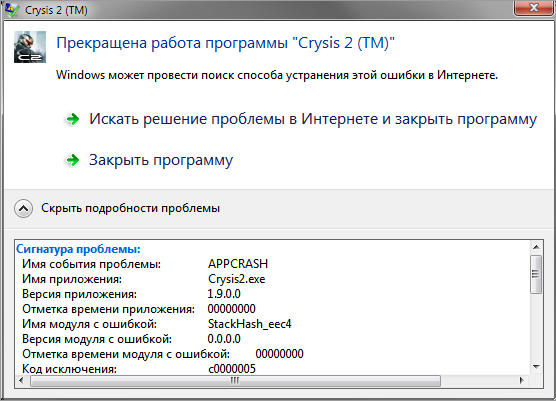Click the horizontal scrollbar thumb
The width and height of the screenshot is (556, 401).
(235, 380)
